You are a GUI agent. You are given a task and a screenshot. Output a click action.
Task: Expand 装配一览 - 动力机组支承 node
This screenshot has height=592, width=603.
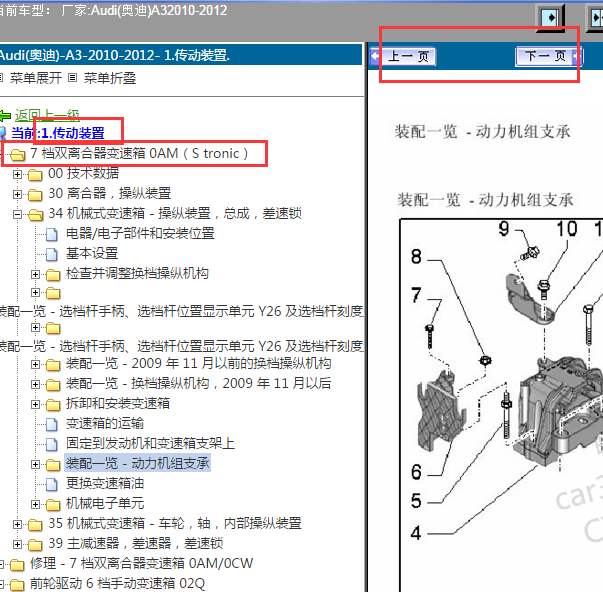click(x=35, y=464)
